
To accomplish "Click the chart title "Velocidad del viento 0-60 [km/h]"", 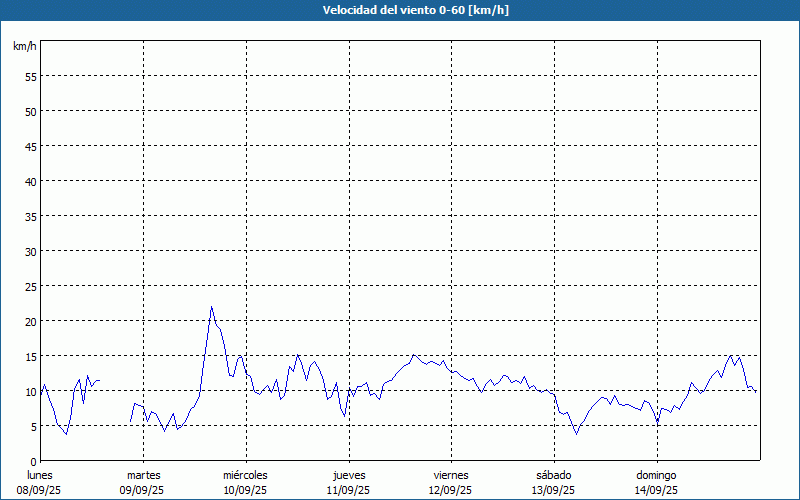I will (x=400, y=10).
